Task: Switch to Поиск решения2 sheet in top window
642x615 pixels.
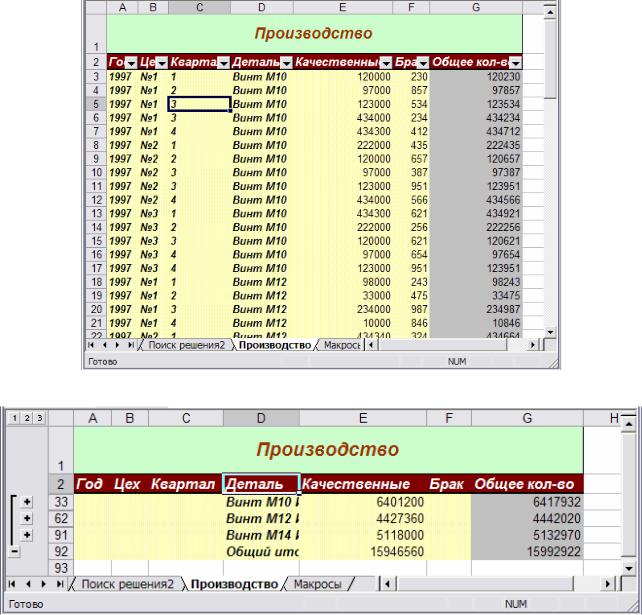Action: (186, 345)
